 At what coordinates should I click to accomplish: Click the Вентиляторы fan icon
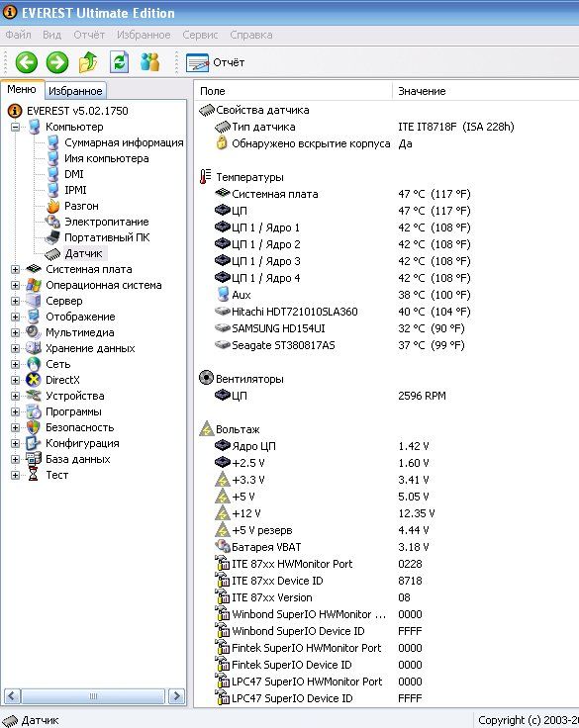[x=206, y=378]
